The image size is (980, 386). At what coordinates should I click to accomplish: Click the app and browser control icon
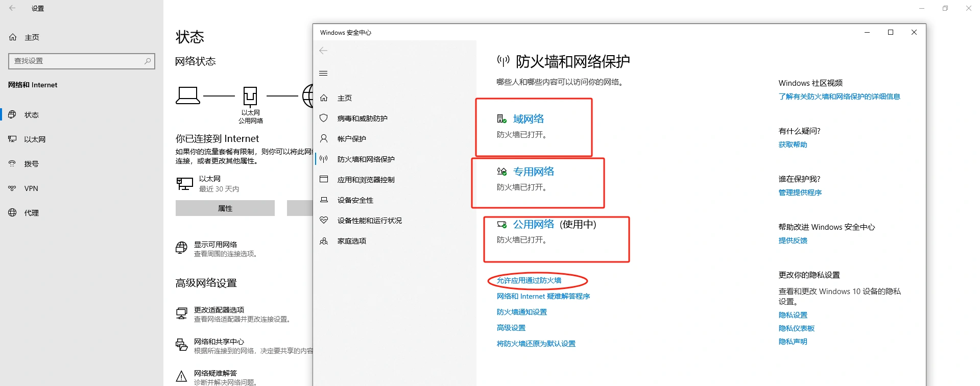coord(324,180)
